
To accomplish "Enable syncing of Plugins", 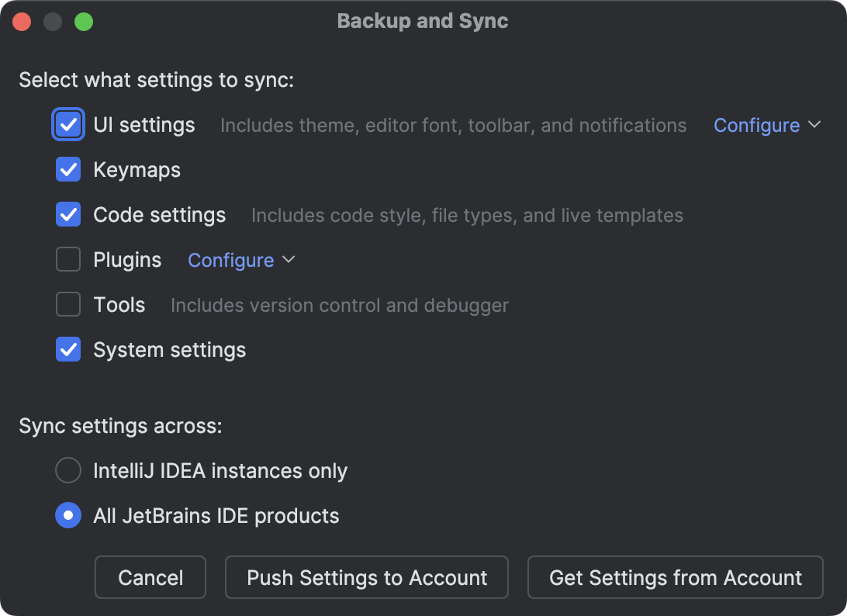I will pos(67,260).
